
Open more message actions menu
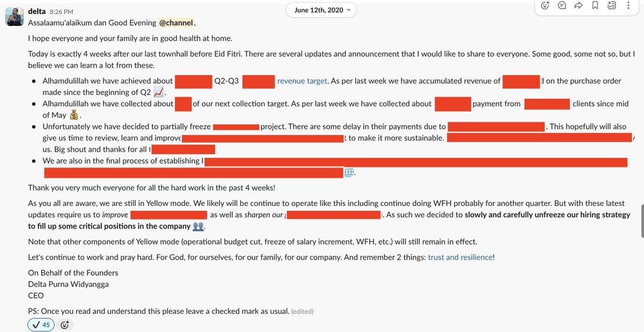[628, 6]
